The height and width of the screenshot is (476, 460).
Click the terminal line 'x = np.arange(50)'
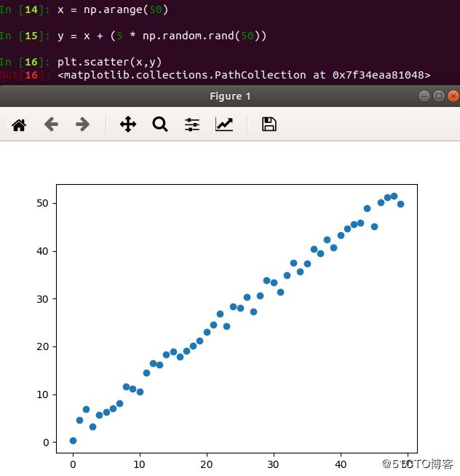point(113,9)
